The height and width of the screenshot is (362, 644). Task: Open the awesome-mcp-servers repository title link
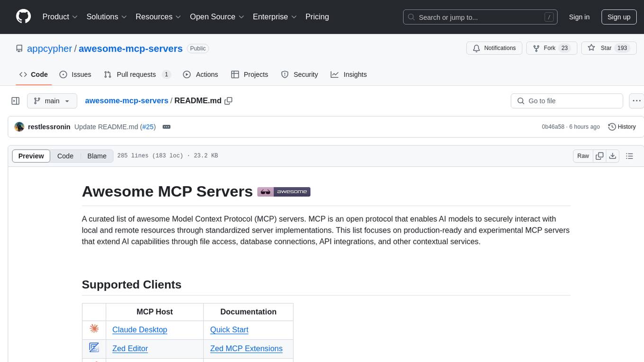coord(131,48)
